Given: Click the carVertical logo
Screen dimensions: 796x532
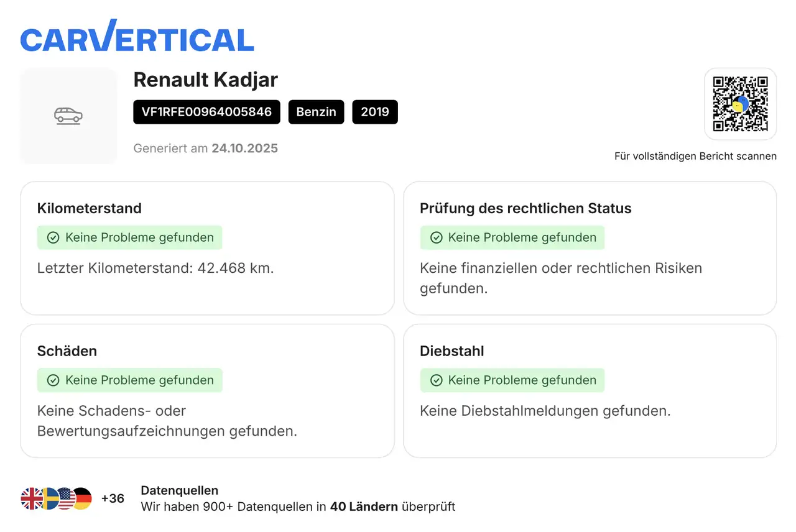Looking at the screenshot, I should coord(137,37).
